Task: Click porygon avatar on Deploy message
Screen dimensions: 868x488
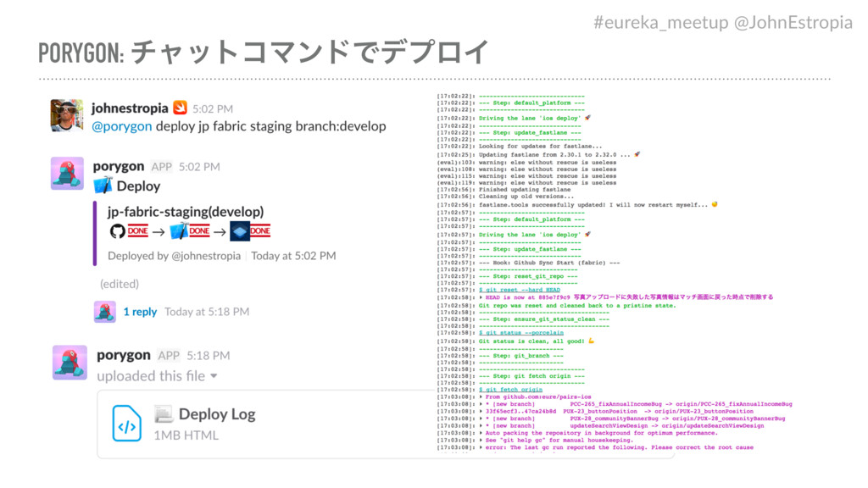Action: tap(67, 173)
